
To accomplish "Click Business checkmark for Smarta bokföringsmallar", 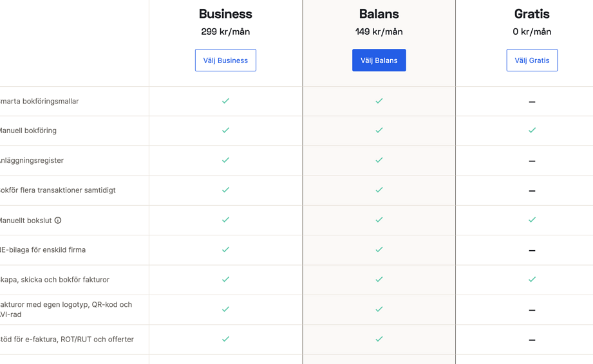I will tap(225, 101).
